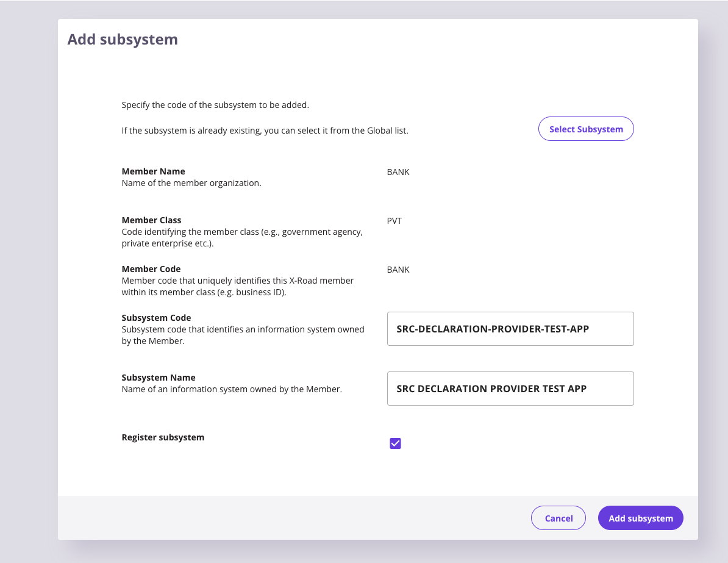Click inside the Subsystem Code input field

tap(510, 328)
